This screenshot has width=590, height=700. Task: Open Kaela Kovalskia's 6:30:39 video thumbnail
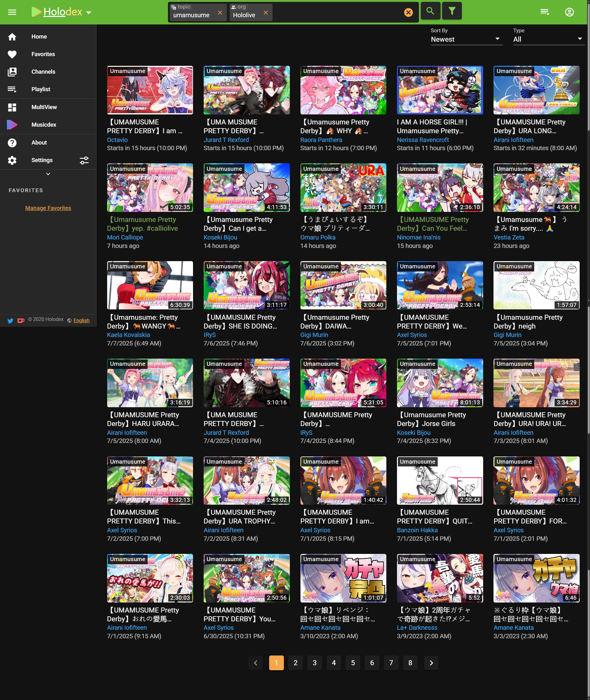click(150, 285)
